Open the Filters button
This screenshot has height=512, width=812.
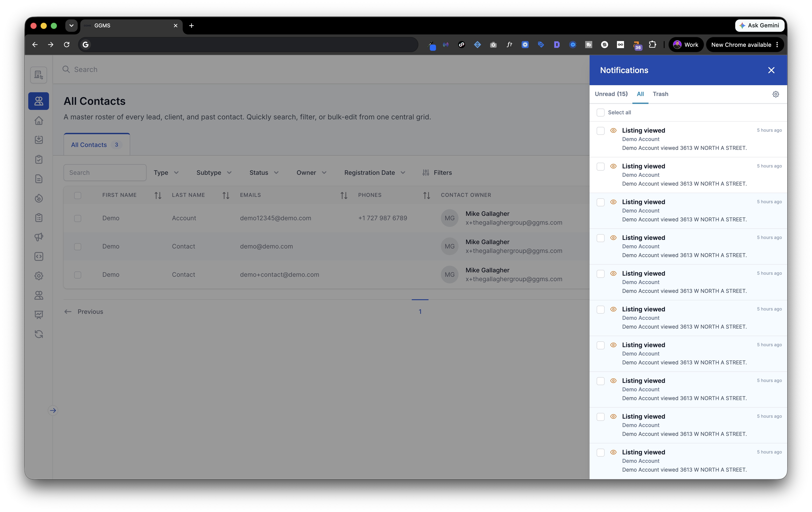click(x=437, y=173)
